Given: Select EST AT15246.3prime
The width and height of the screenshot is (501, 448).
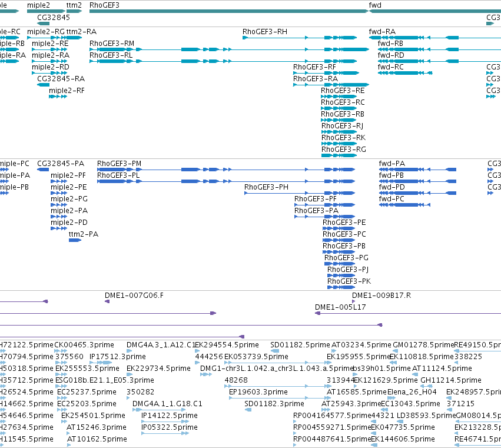Looking at the screenshot, I should [x=97, y=428].
